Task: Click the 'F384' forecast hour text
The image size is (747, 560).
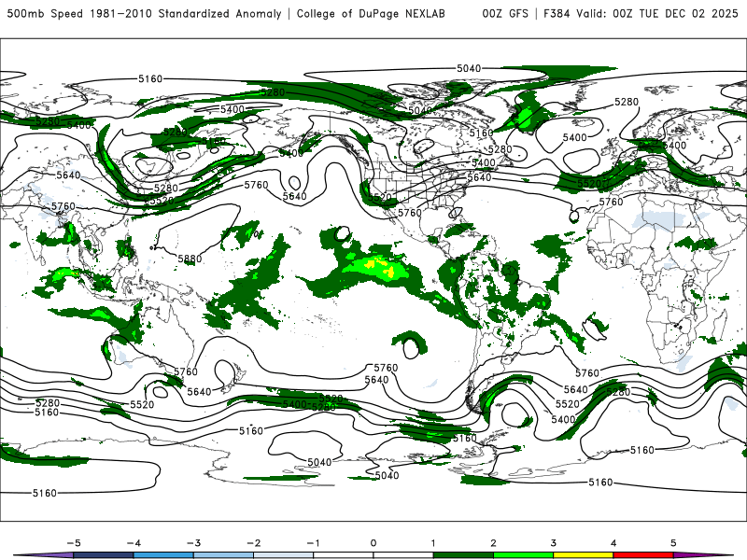Action: pos(557,13)
